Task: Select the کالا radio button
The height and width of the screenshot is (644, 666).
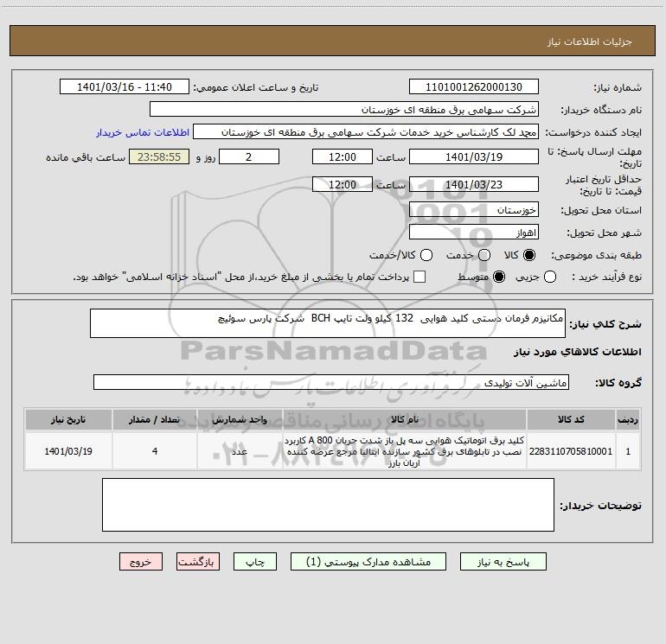Action: coord(529,255)
